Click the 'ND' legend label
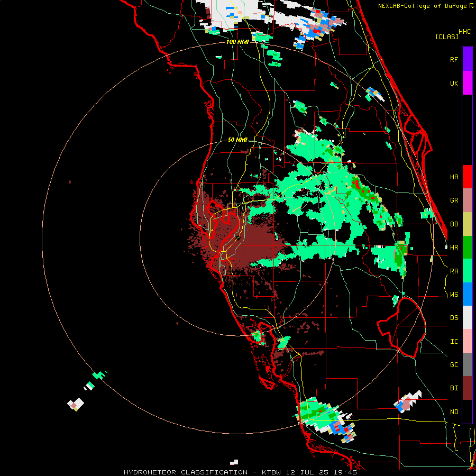This screenshot has width=476, height=476. 454,412
